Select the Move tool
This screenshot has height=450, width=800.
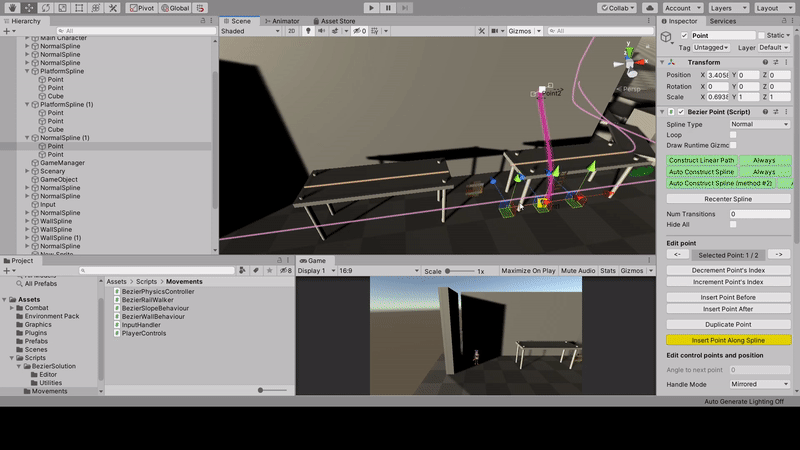tap(29, 8)
